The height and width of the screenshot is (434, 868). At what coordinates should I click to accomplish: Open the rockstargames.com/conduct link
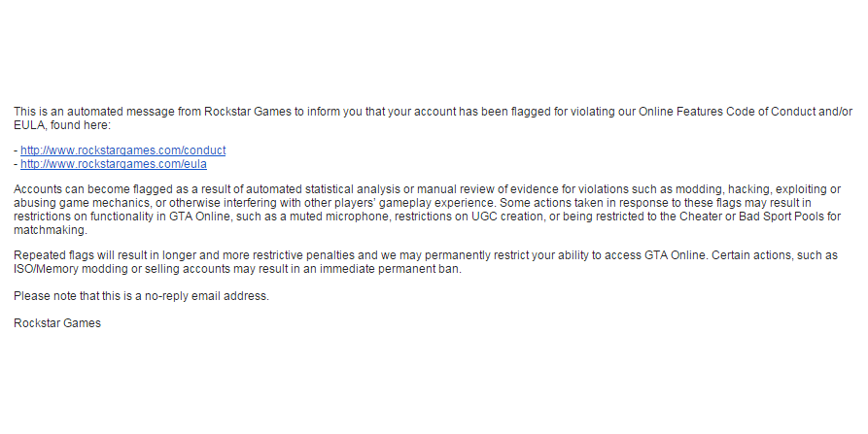pyautogui.click(x=122, y=150)
